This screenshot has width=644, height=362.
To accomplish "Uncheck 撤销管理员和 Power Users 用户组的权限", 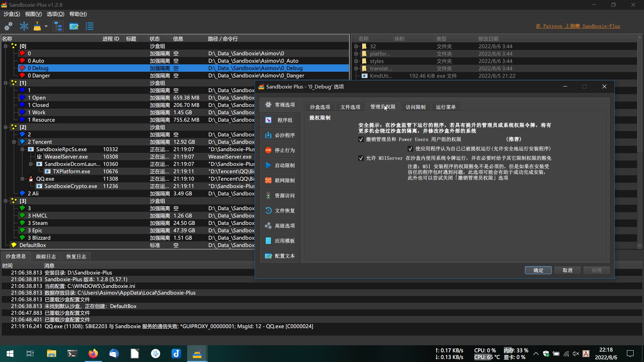I will 361,139.
